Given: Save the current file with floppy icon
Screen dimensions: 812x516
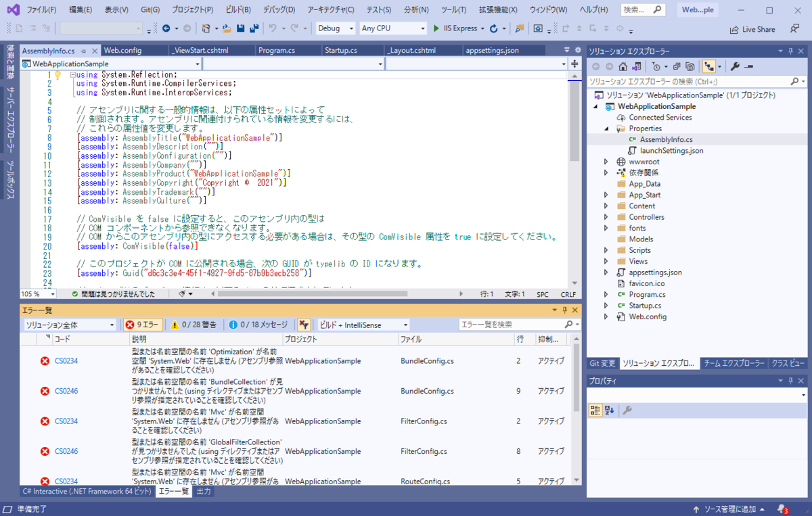Looking at the screenshot, I should [241, 28].
